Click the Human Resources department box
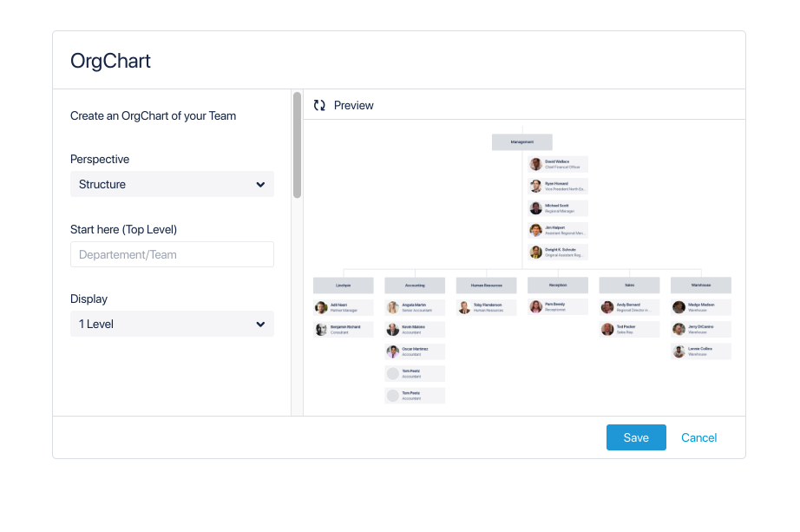The width and height of the screenshot is (800, 532). pos(486,286)
